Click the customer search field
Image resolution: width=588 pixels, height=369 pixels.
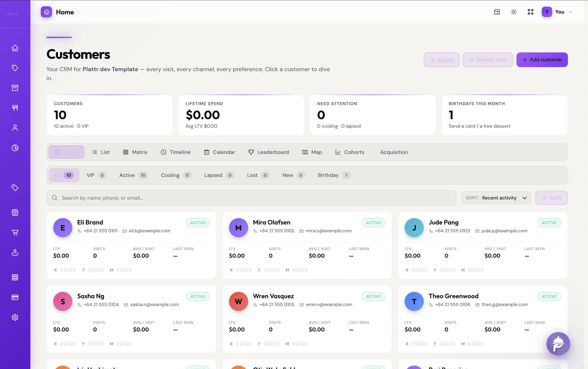[x=251, y=198]
